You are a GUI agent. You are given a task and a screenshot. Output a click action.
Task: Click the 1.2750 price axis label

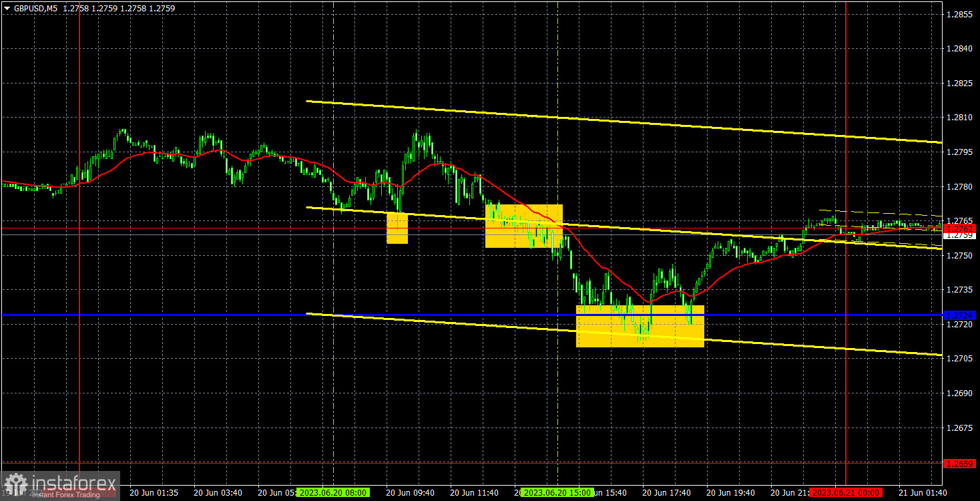[960, 255]
